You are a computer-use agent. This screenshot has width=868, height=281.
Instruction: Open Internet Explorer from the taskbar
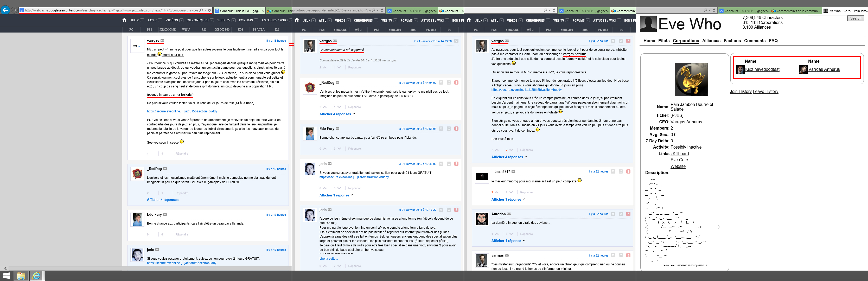(x=36, y=276)
